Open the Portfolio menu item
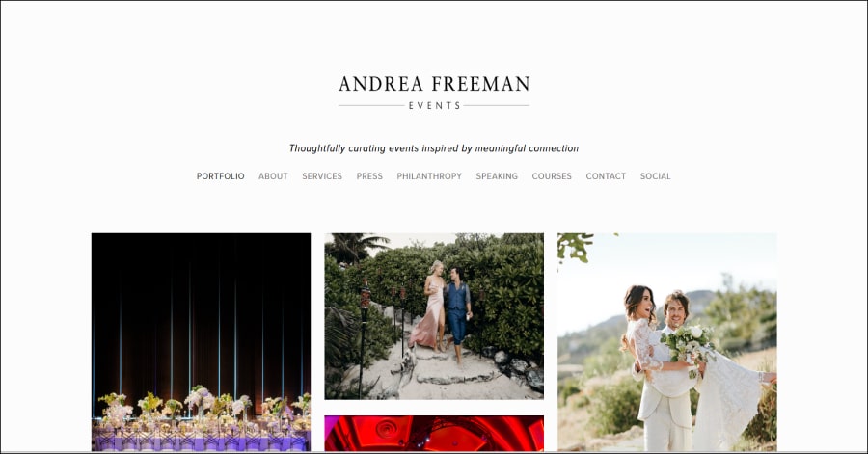Image resolution: width=868 pixels, height=454 pixels. 220,176
